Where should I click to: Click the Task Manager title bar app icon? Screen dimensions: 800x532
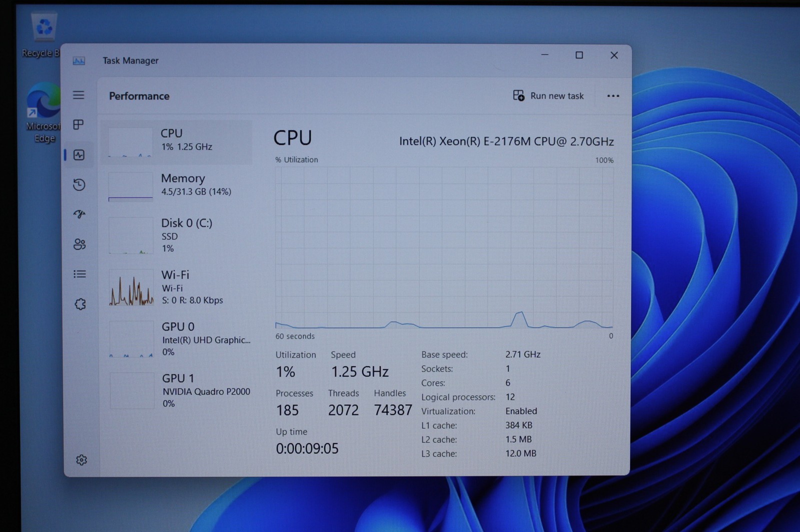click(x=79, y=61)
